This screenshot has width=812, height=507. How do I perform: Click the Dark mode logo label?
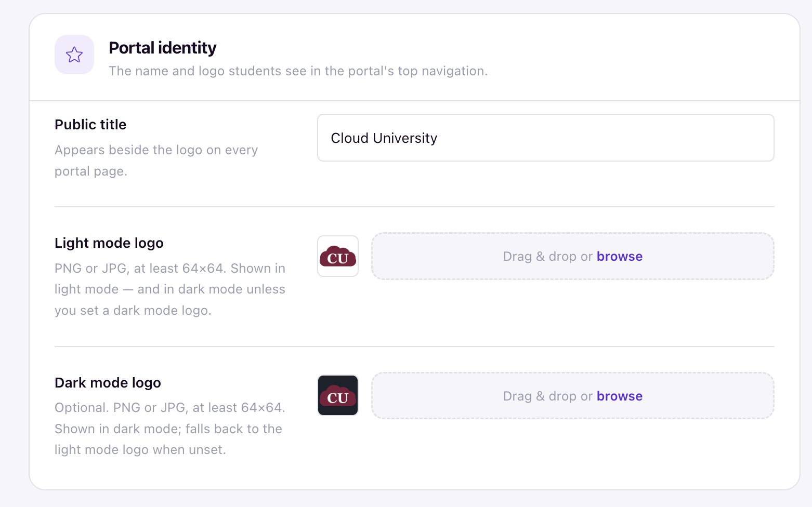coord(108,383)
